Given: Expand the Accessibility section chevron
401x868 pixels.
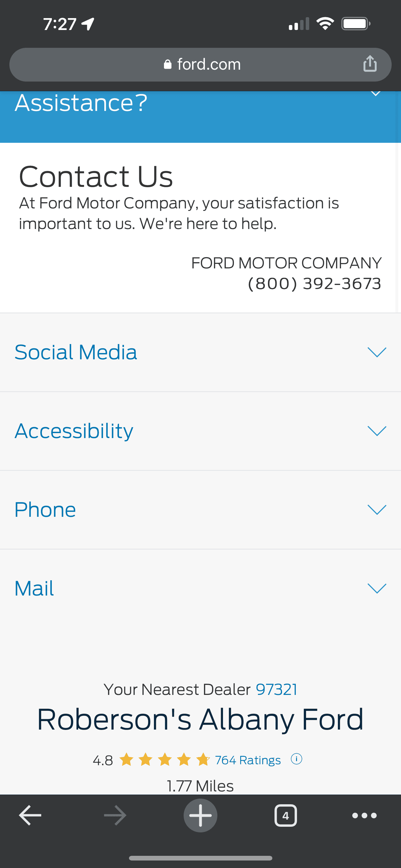Looking at the screenshot, I should (377, 431).
